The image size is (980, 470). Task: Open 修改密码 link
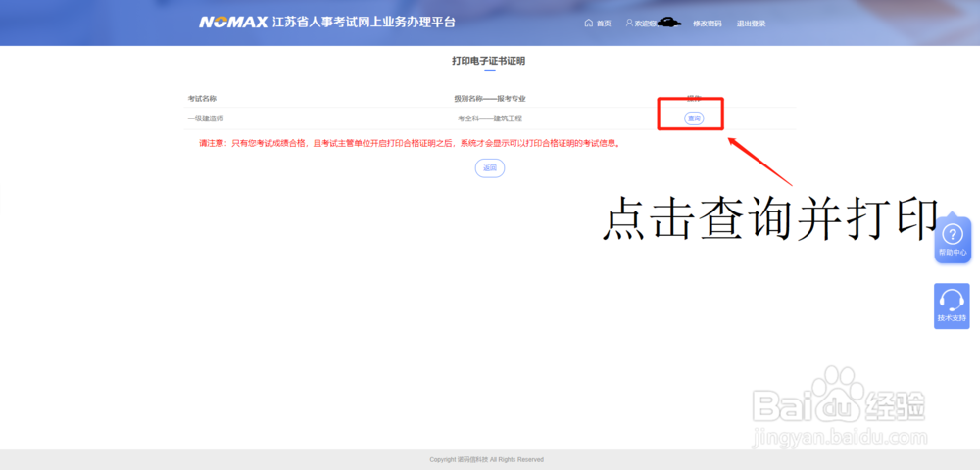[x=707, y=23]
